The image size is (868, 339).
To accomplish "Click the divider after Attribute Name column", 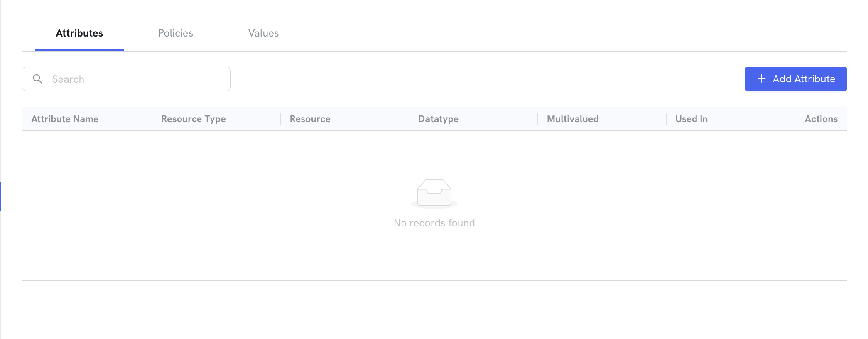I will click(152, 119).
